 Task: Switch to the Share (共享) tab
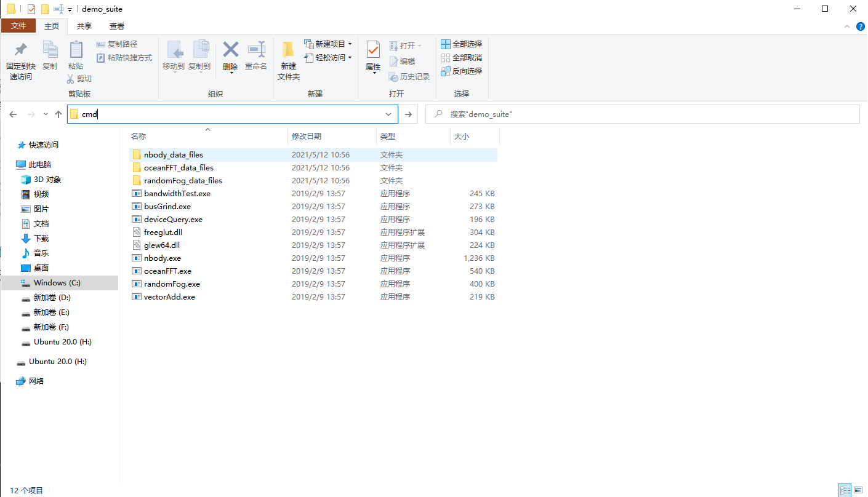(84, 26)
